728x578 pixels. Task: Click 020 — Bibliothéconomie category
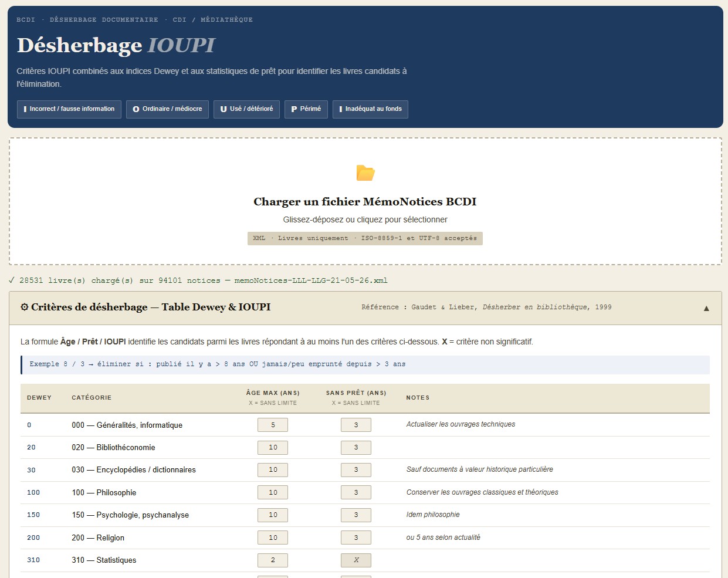114,448
